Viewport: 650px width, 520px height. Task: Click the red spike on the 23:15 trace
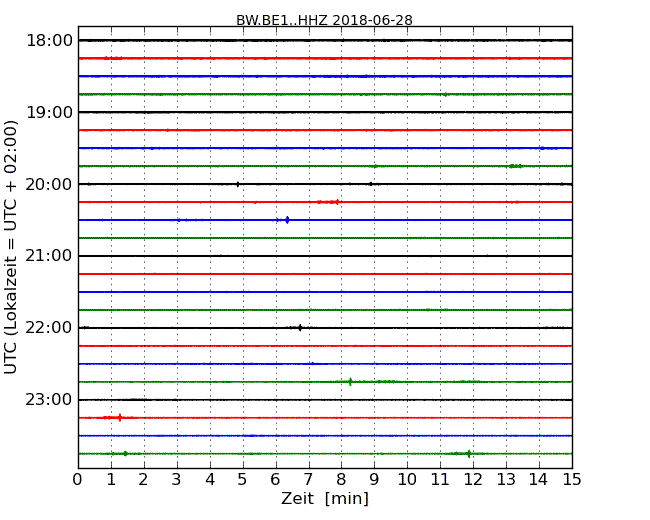pos(120,418)
